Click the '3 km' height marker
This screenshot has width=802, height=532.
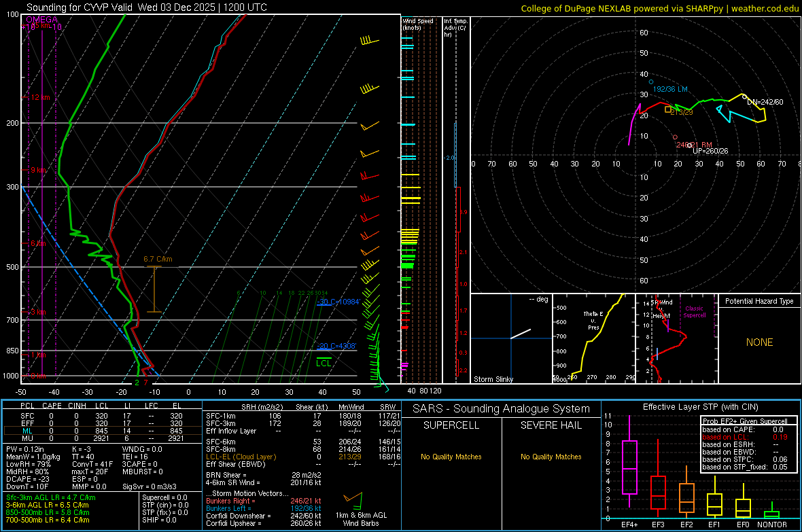(x=38, y=312)
